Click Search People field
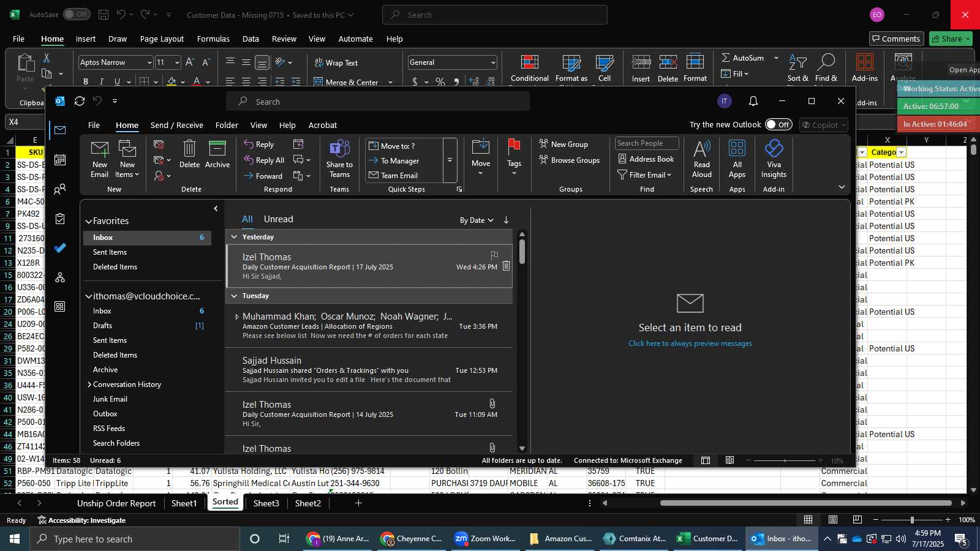The width and height of the screenshot is (980, 551). (x=647, y=143)
